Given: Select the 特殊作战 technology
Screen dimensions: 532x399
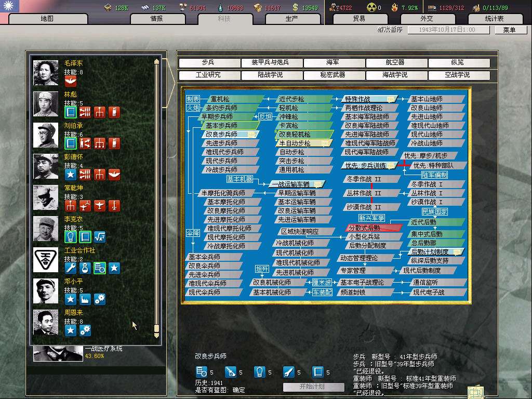Looking at the screenshot, I should coord(369,99).
